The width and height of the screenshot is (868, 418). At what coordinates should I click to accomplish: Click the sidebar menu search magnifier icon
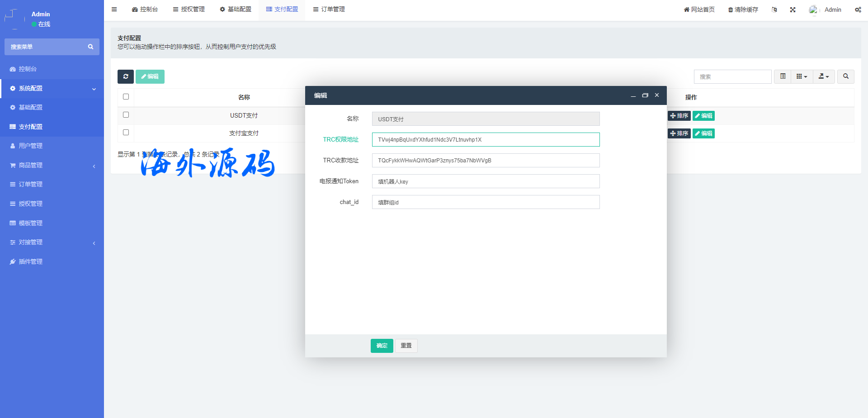[90, 47]
